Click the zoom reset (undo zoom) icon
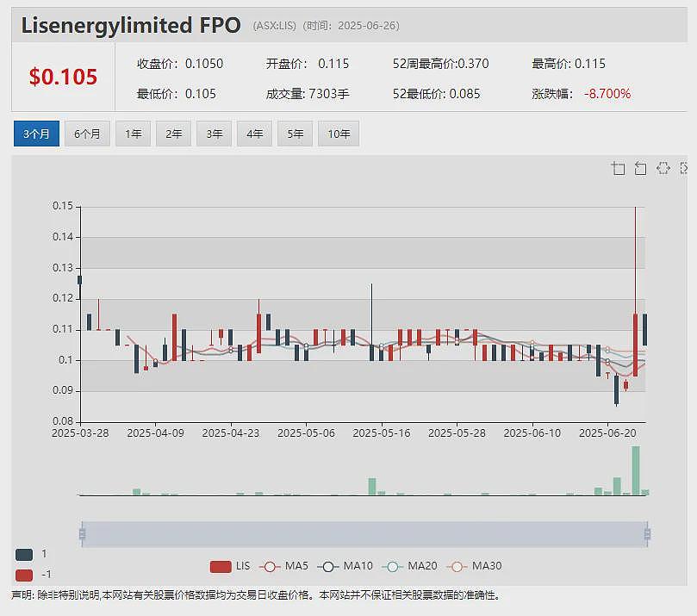697x616 pixels. coord(640,169)
